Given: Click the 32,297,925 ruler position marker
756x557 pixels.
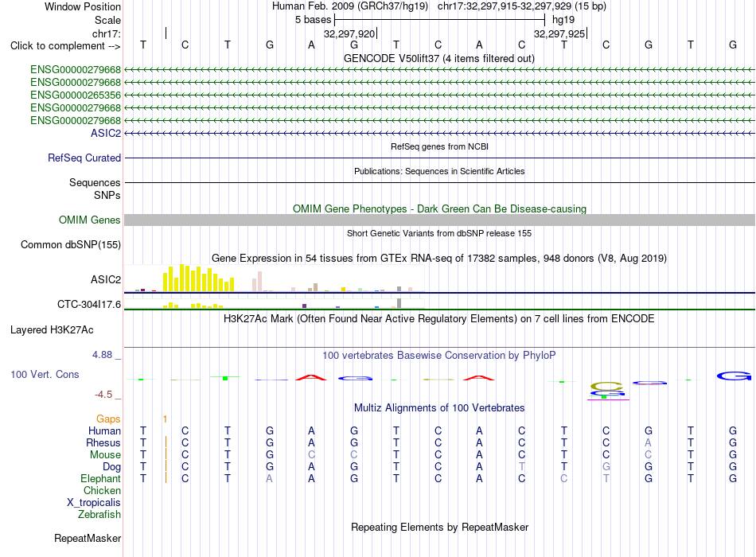Looking at the screenshot, I should tap(559, 33).
